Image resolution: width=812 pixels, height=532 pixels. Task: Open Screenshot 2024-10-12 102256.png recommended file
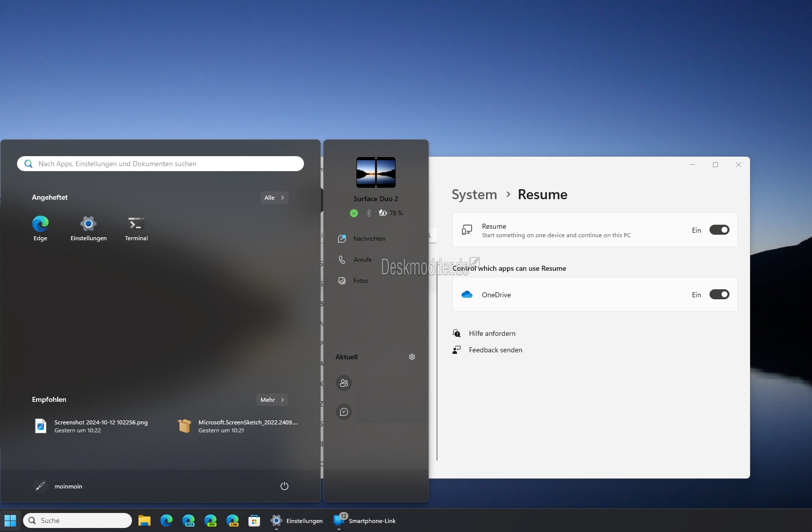point(92,426)
